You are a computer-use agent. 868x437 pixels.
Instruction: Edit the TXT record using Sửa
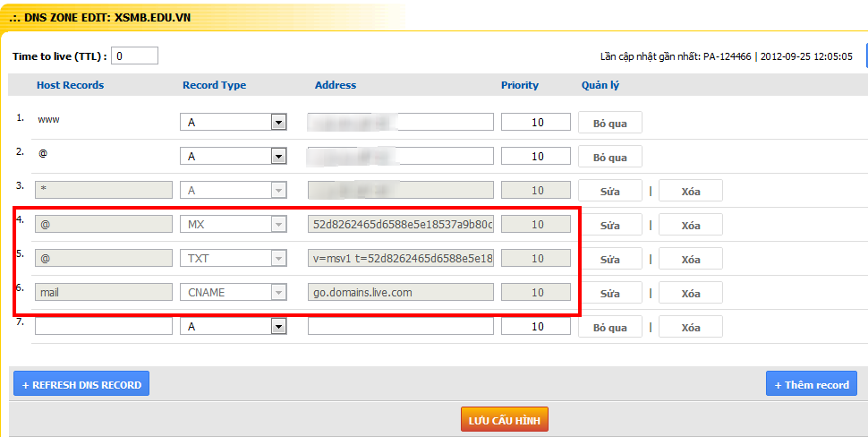(609, 259)
